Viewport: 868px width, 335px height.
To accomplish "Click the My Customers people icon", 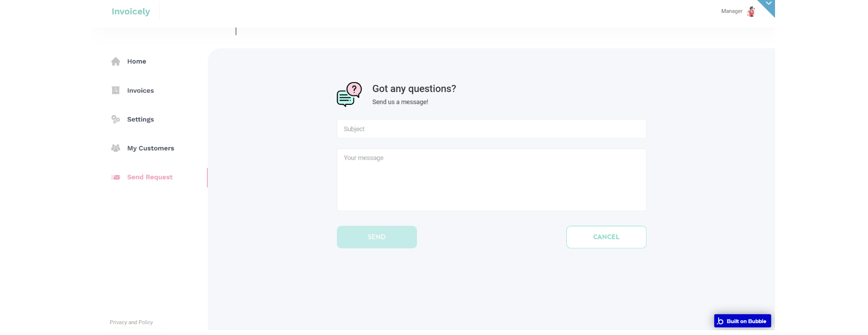I will (x=116, y=148).
